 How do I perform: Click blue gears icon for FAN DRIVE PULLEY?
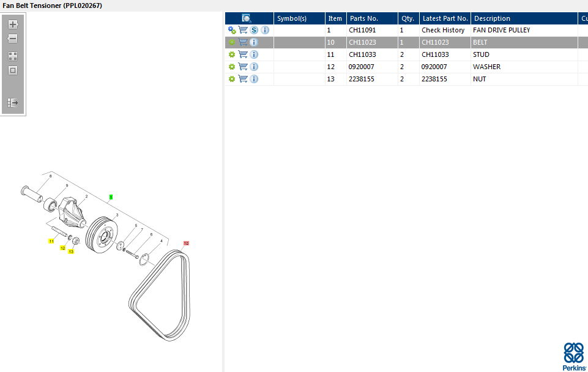point(232,30)
